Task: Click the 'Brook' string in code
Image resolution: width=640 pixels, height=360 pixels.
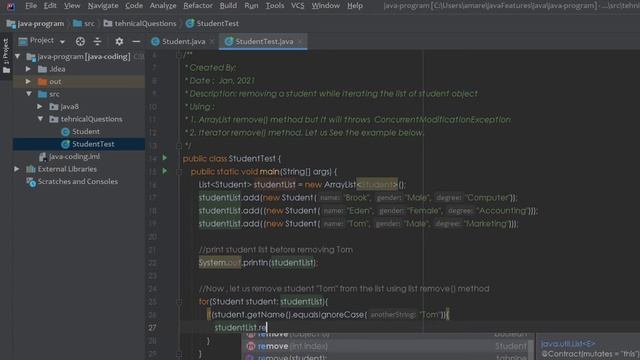Action: (358, 198)
